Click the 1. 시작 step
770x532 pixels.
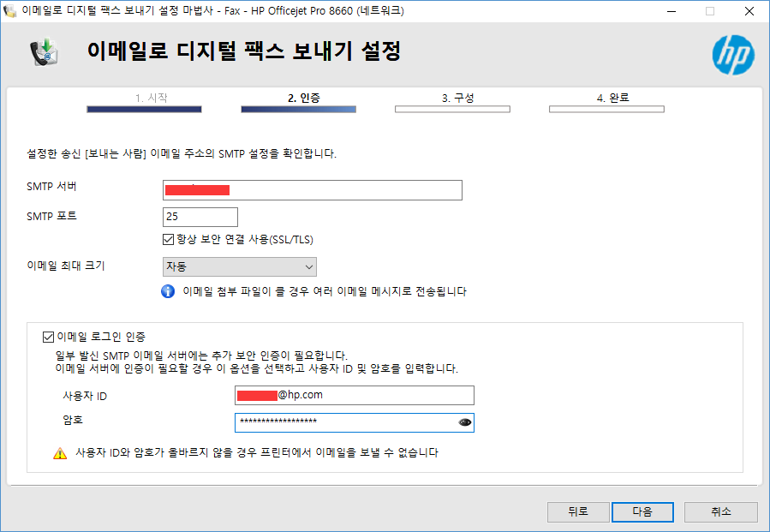point(152,98)
